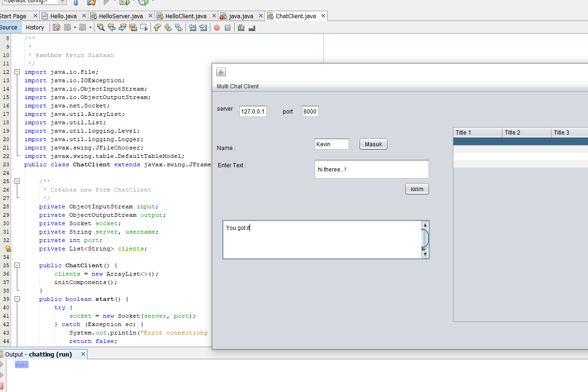Toggle Bookmark icon in editor toolbar
This screenshot has width=588, height=392.
[x=179, y=28]
